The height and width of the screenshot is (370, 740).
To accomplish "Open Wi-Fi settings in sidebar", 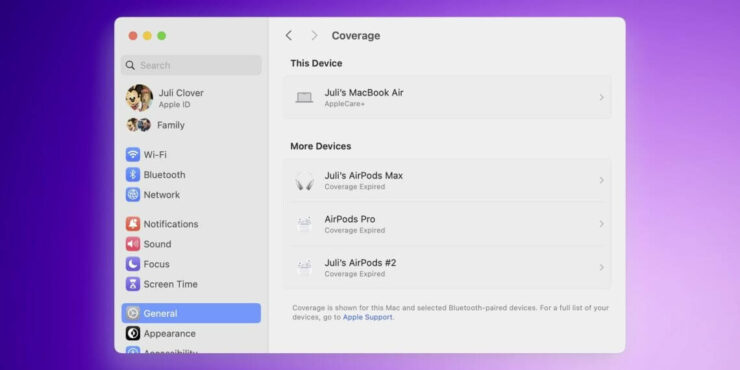I will [191, 154].
